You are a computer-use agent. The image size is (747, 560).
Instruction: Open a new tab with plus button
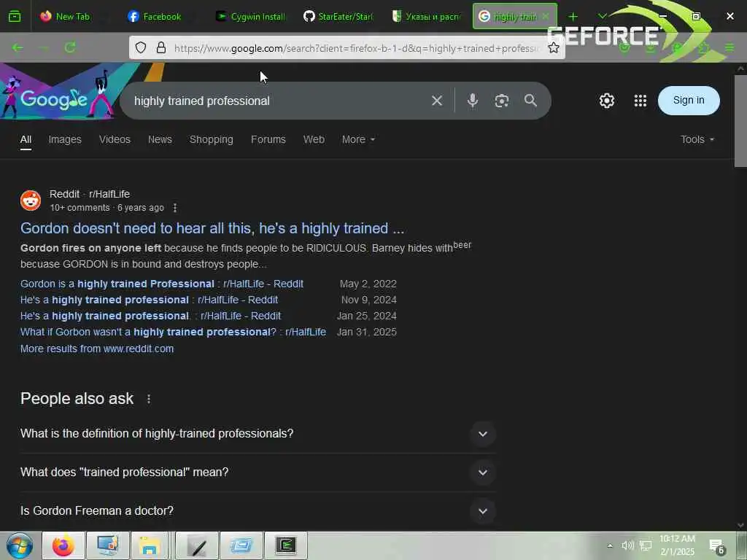(573, 17)
